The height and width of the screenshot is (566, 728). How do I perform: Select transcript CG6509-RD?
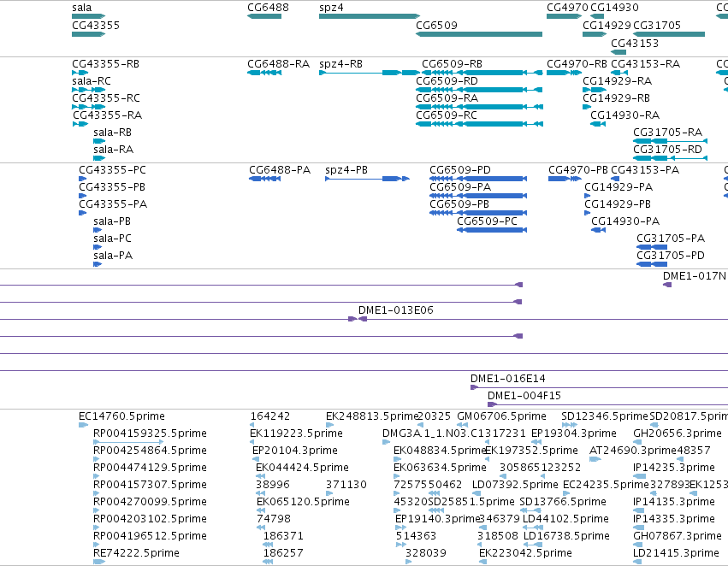coord(479,90)
